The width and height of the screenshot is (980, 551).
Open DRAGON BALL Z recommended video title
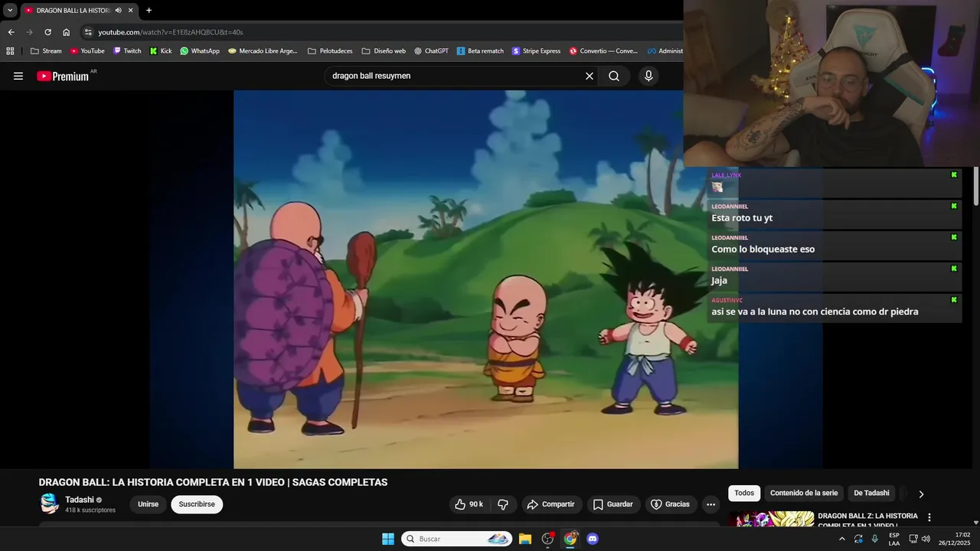[x=867, y=520]
